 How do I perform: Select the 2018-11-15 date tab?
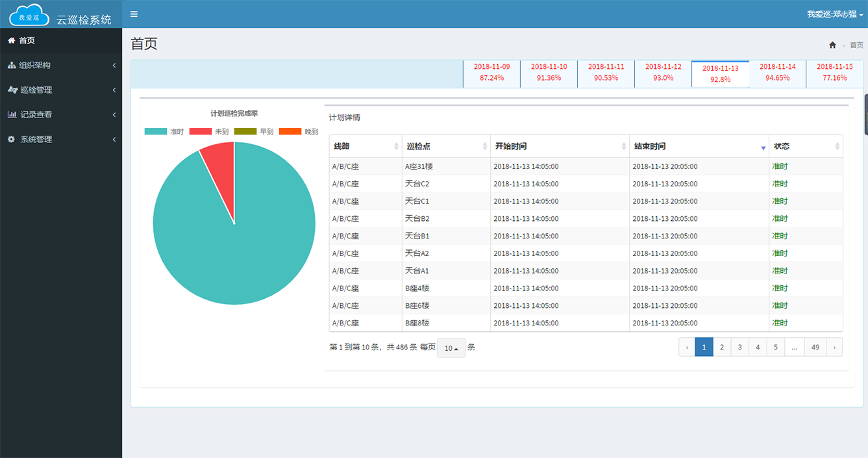click(834, 73)
